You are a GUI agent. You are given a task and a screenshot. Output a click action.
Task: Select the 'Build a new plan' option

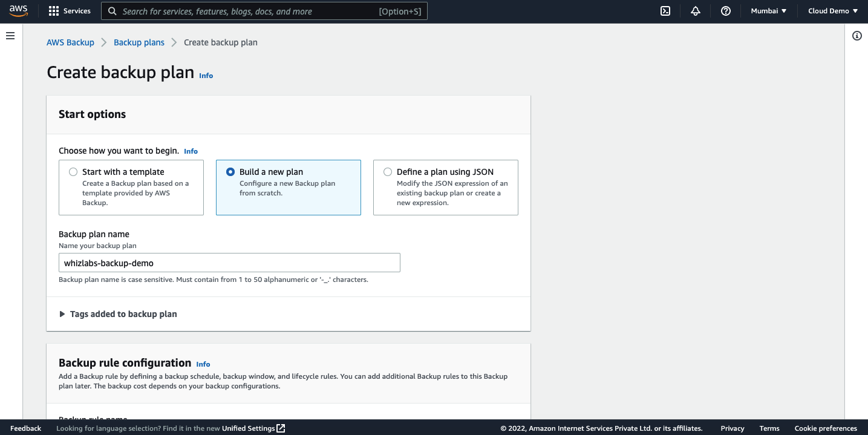pos(289,188)
